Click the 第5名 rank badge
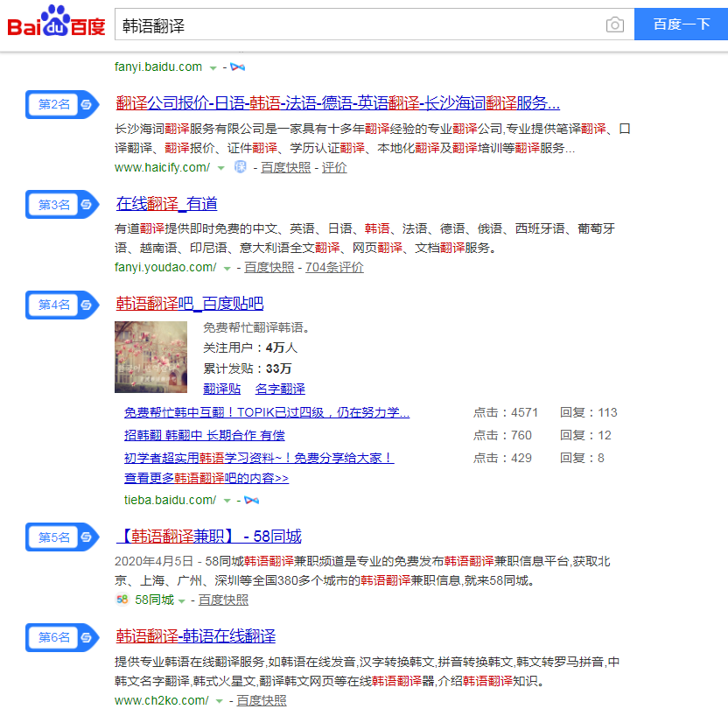This screenshot has width=728, height=723. pyautogui.click(x=62, y=537)
